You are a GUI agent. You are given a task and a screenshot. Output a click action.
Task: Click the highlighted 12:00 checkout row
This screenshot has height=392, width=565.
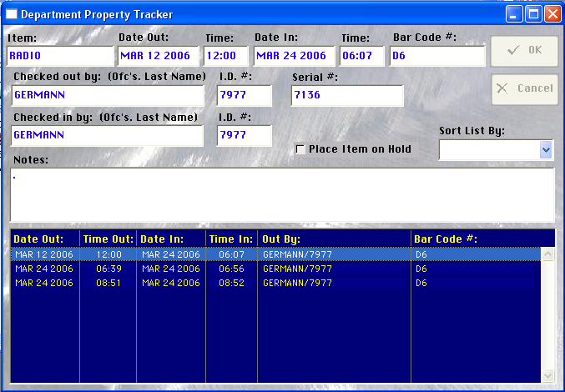(275, 254)
